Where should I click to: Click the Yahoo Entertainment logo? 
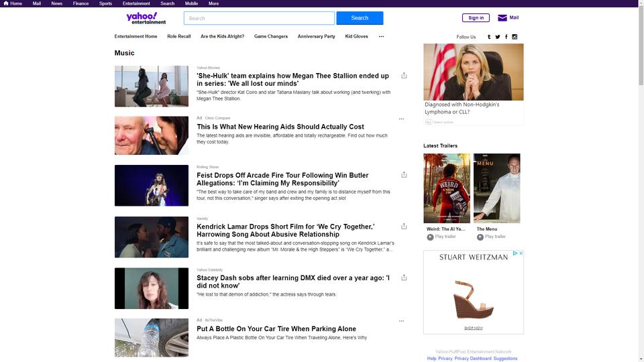146,18
